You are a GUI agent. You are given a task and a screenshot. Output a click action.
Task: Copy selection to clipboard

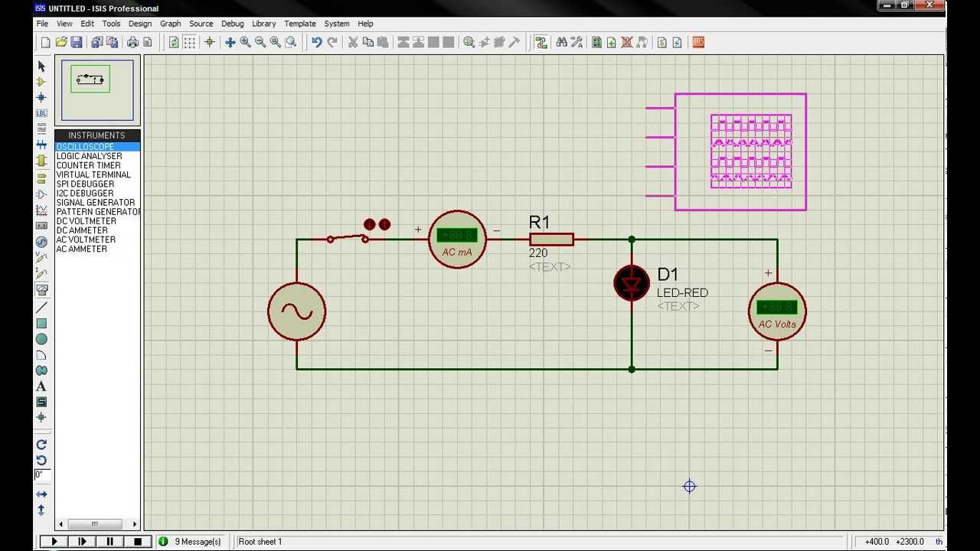pos(367,42)
